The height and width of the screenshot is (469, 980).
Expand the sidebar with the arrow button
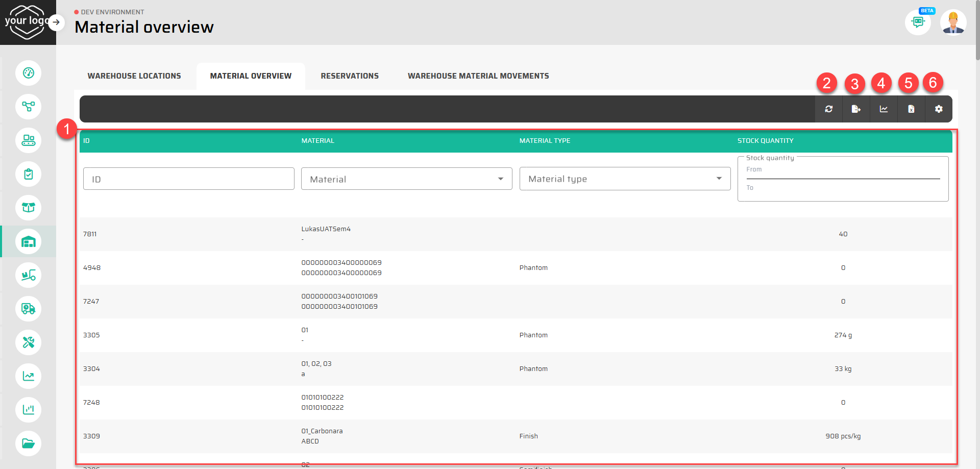tap(56, 22)
